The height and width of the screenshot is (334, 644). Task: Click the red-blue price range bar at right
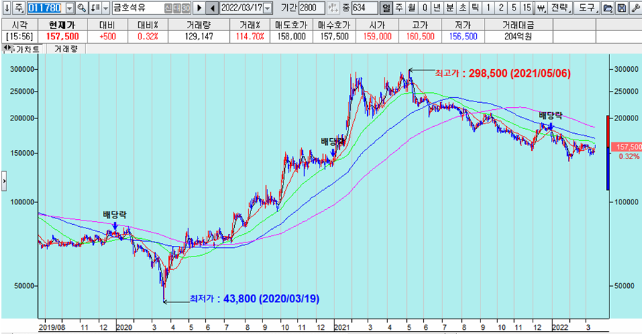click(x=608, y=152)
